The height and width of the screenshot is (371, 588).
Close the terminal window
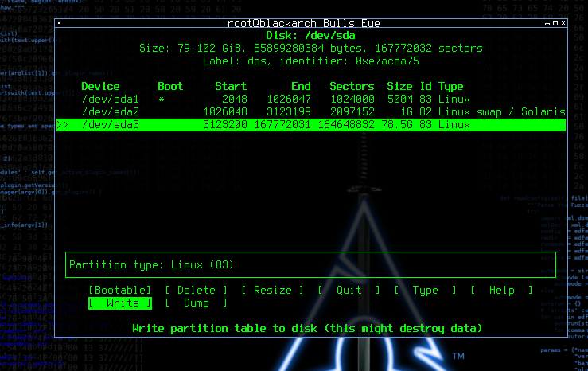[563, 23]
